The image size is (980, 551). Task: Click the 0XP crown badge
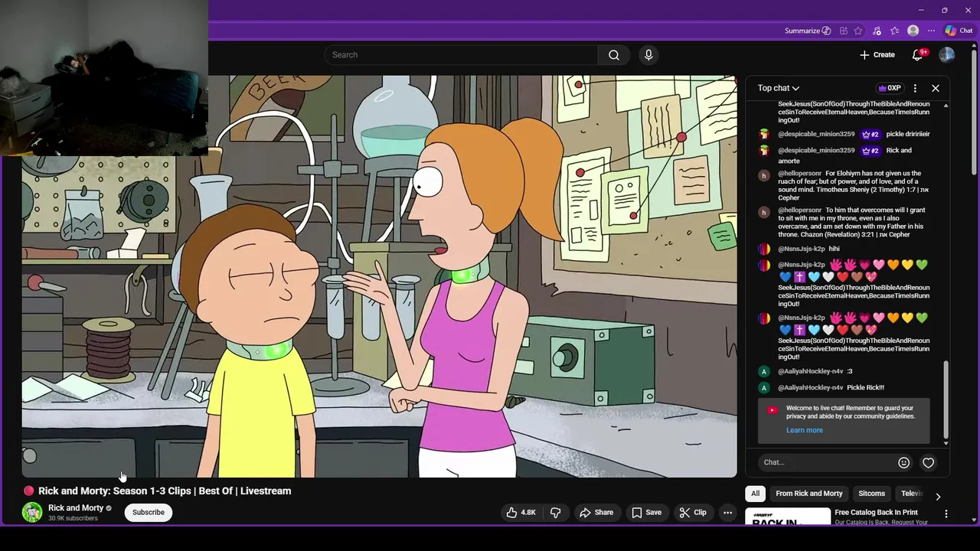click(890, 88)
